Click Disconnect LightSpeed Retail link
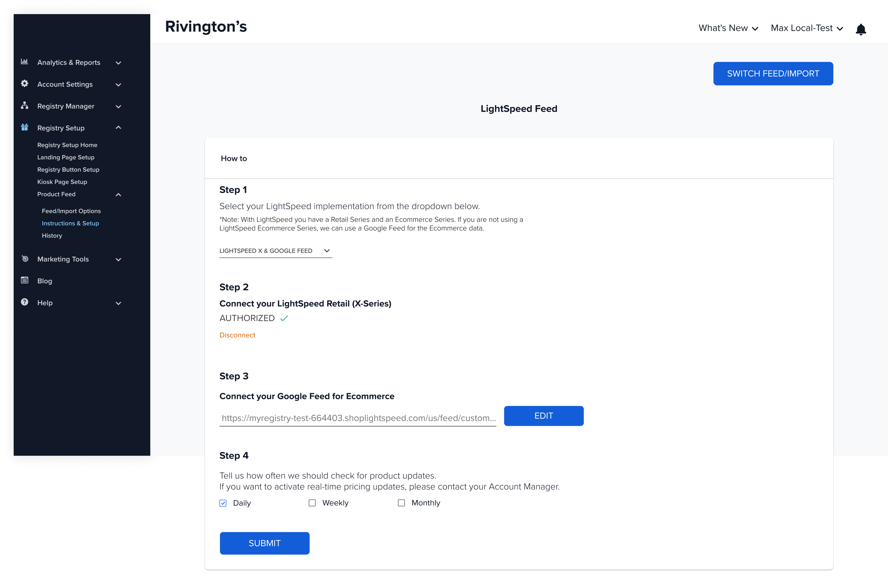The width and height of the screenshot is (888, 588). (x=237, y=335)
